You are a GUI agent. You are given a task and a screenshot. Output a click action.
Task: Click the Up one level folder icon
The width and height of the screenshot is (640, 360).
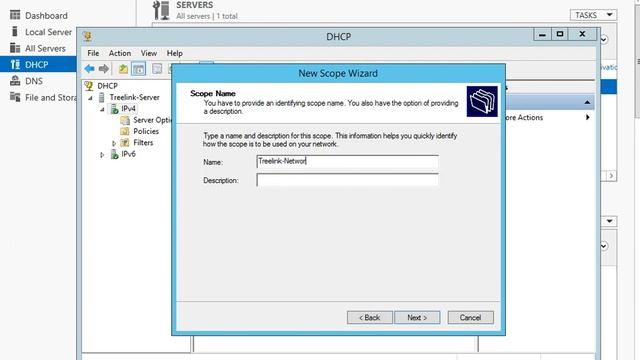[123, 69]
